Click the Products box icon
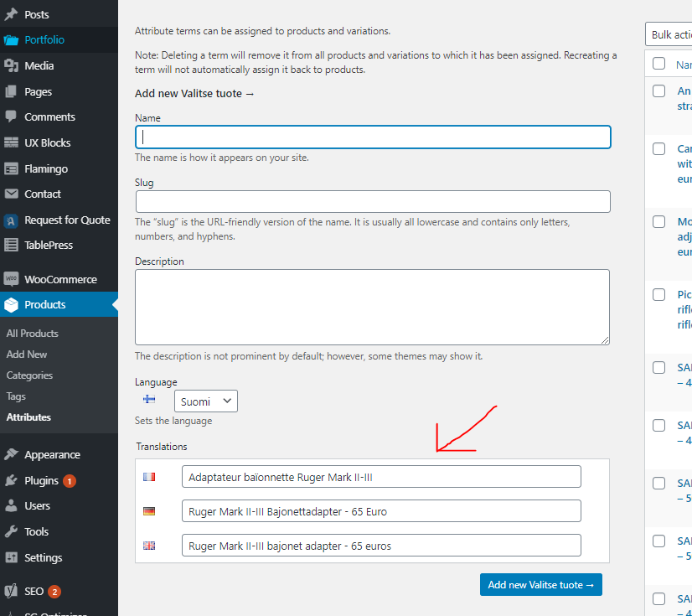Viewport: 692px width, 616px height. click(x=11, y=305)
